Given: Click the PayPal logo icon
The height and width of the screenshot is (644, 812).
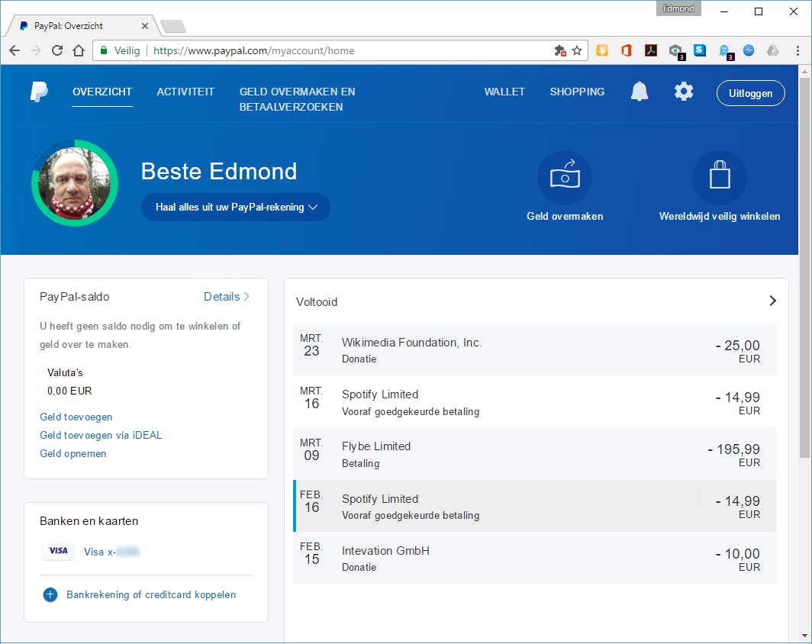Looking at the screenshot, I should pyautogui.click(x=39, y=92).
